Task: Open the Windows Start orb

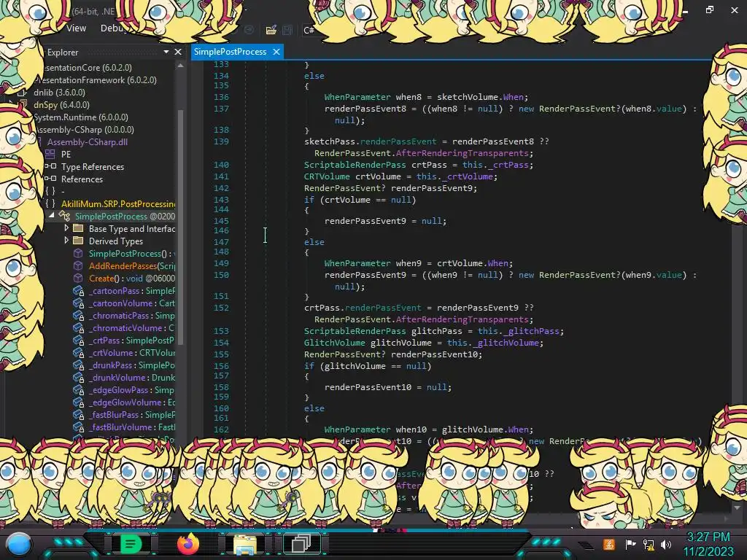Action: coord(19,545)
